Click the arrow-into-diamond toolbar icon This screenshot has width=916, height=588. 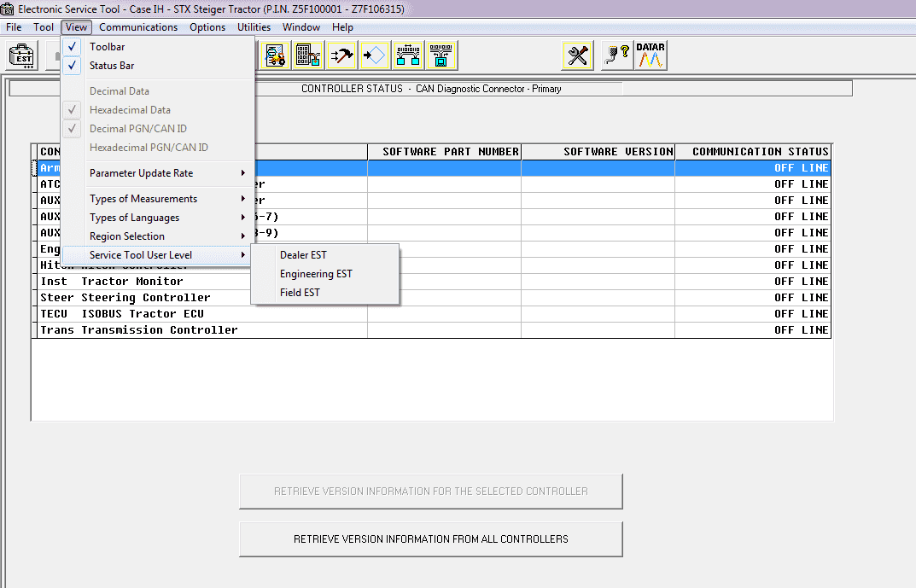(x=375, y=55)
